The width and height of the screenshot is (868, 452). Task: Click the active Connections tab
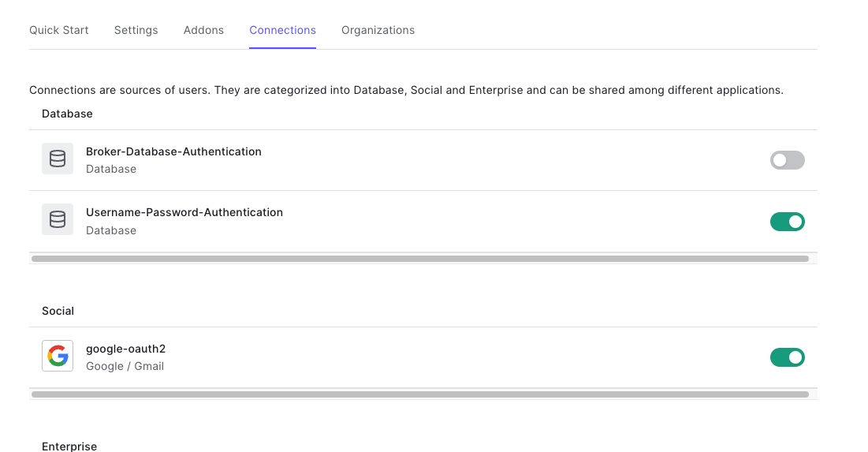coord(282,30)
